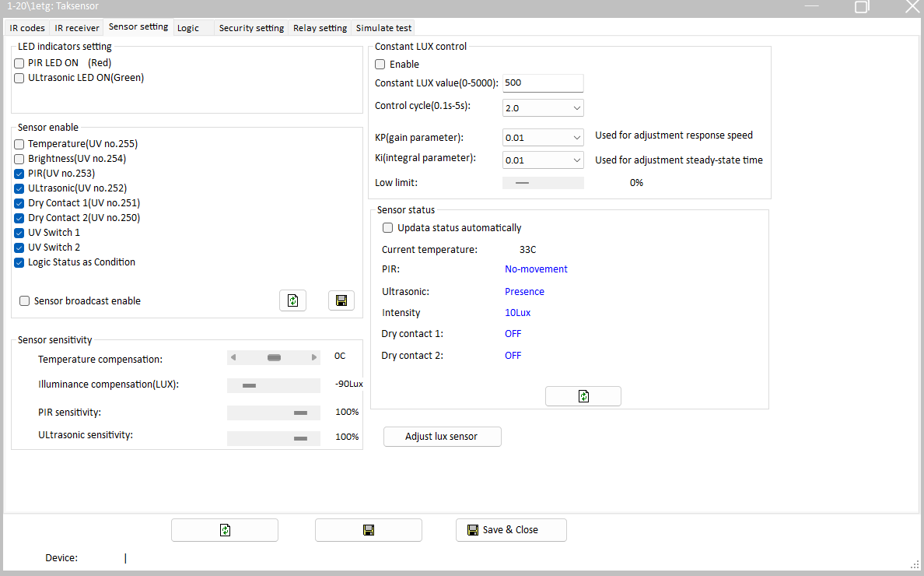Tick Updata status automatically checkbox
Viewport: 924px width, 576px height.
[388, 228]
